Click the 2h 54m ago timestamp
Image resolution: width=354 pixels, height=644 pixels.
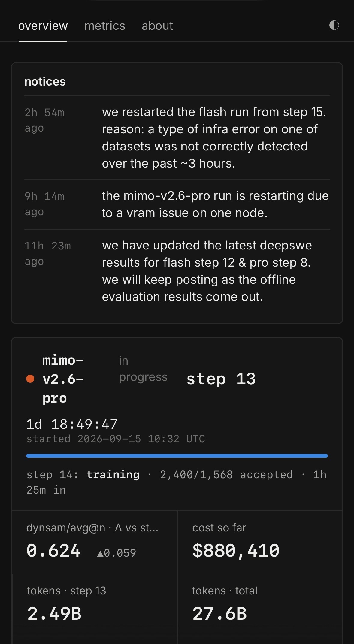tap(44, 120)
